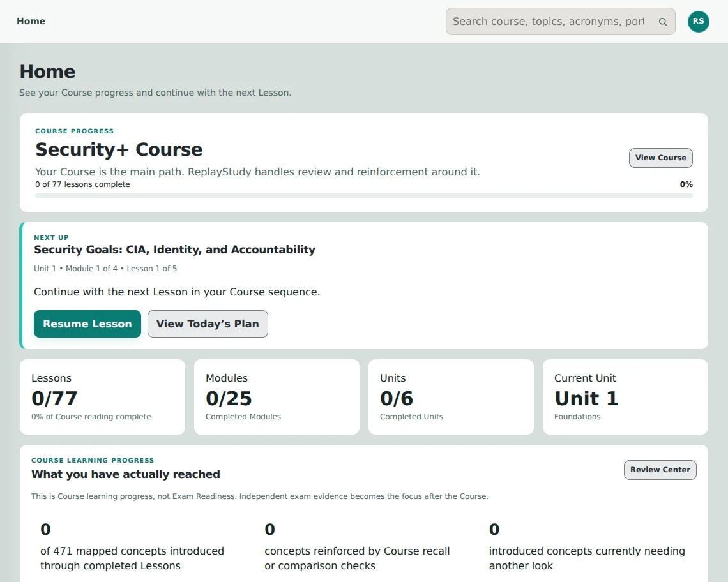Open View Today's Plan
The image size is (728, 582).
[208, 324]
